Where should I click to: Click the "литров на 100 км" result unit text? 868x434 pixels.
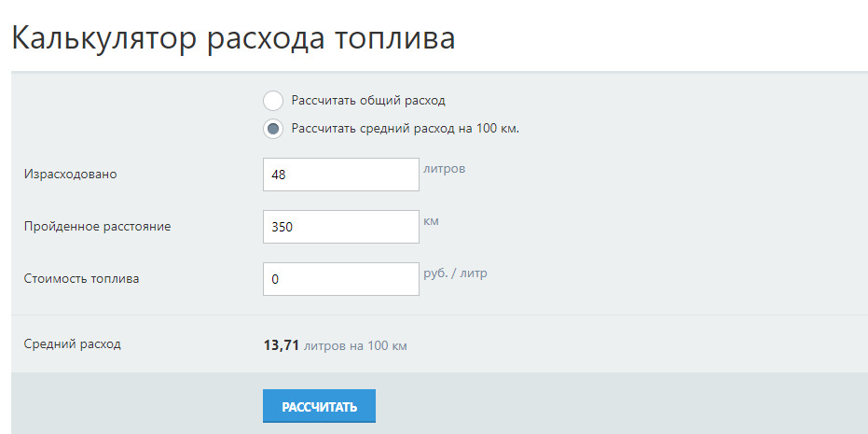click(x=355, y=346)
